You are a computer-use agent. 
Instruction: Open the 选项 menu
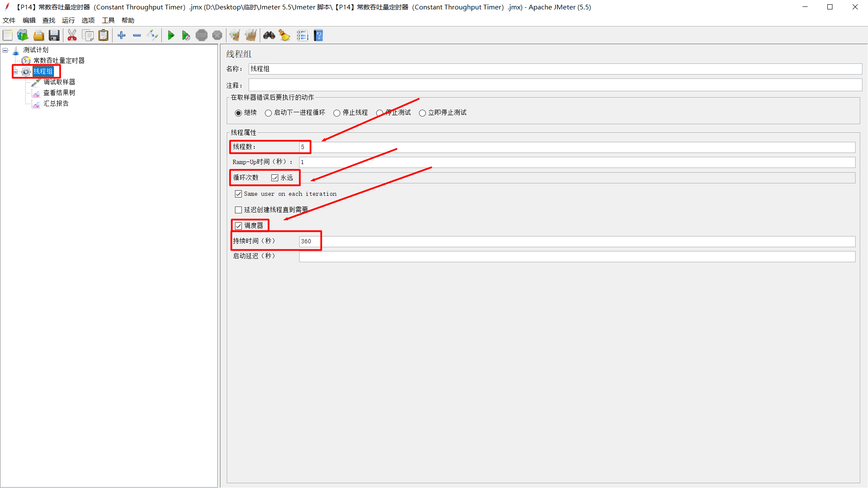click(88, 20)
